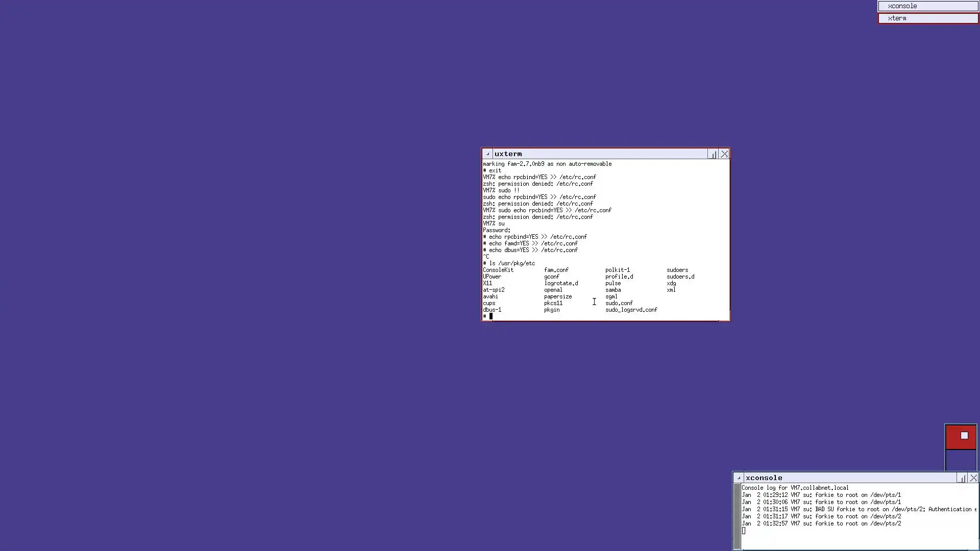The width and height of the screenshot is (980, 551).
Task: Click the small white window in pager
Action: tap(964, 436)
